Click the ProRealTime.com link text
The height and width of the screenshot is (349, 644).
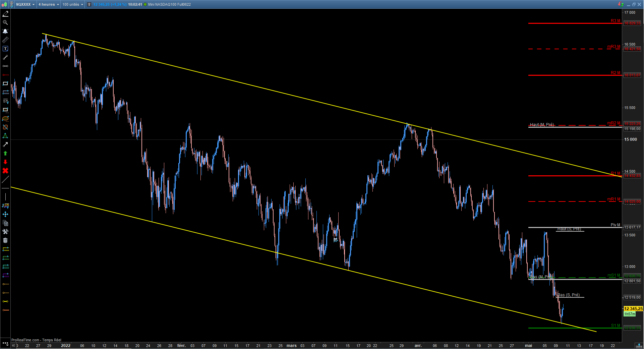point(25,340)
